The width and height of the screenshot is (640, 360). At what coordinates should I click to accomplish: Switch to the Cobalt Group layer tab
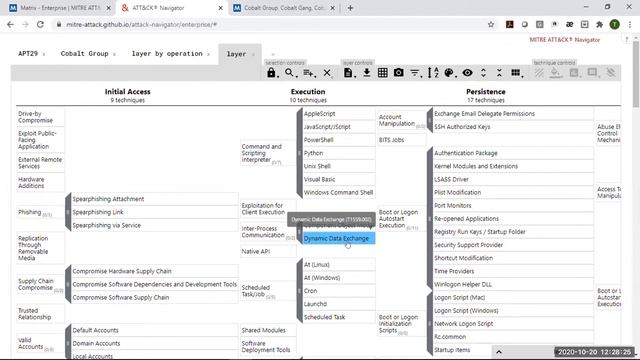click(x=84, y=53)
